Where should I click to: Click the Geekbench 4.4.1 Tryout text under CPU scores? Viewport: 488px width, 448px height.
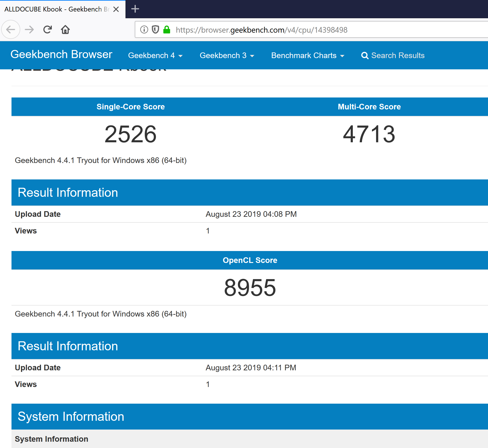pos(101,161)
